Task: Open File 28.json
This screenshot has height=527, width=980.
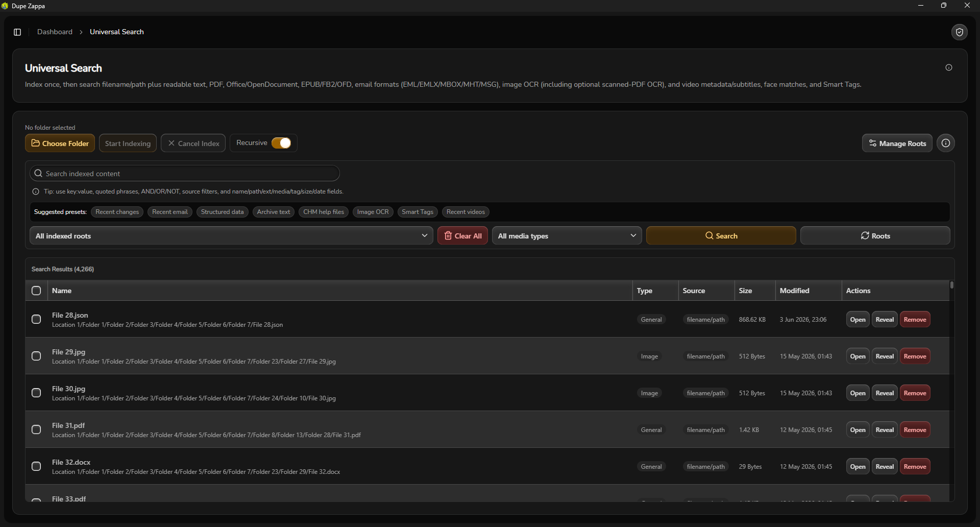Action: [858, 320]
